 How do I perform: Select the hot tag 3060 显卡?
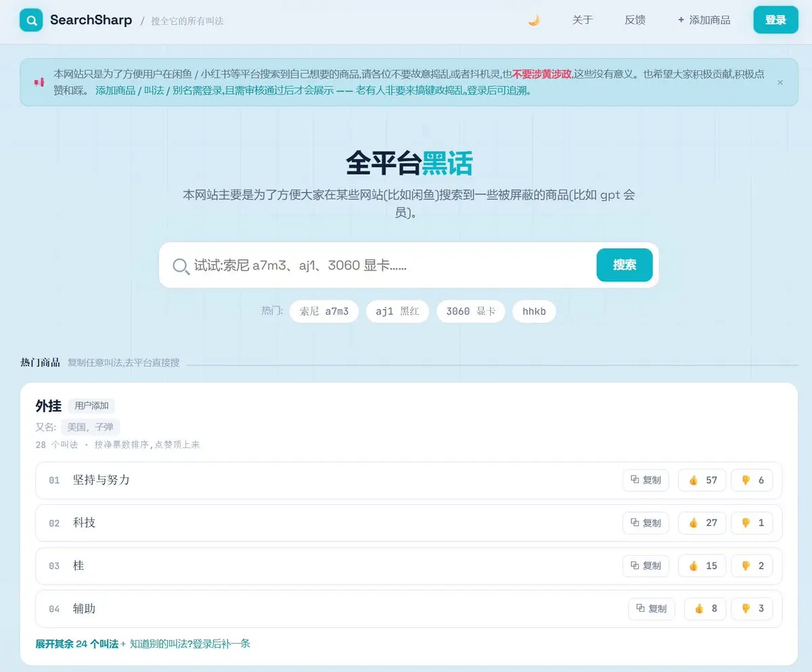[x=471, y=311]
